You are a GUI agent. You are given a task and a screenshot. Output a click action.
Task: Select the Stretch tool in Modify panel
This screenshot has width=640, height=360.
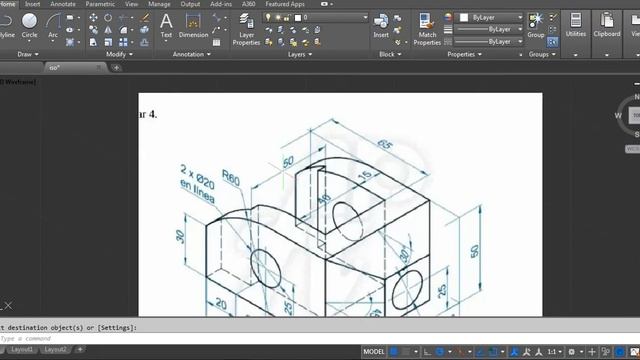[x=93, y=42]
